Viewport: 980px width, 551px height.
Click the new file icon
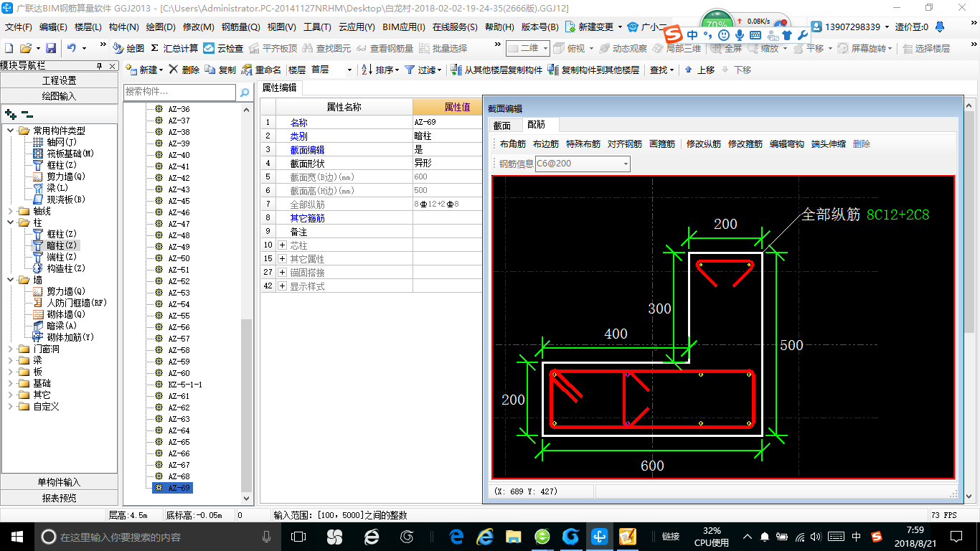click(9, 48)
